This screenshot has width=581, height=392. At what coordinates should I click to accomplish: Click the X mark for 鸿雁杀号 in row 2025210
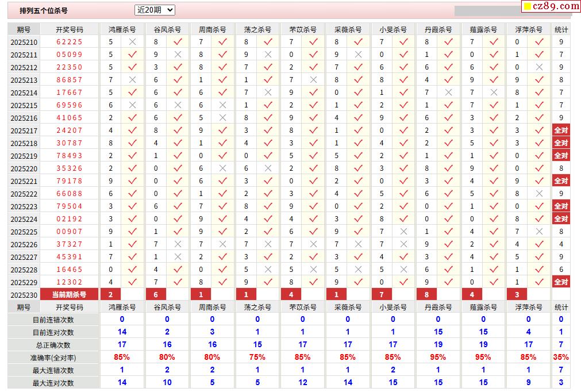[x=132, y=42]
